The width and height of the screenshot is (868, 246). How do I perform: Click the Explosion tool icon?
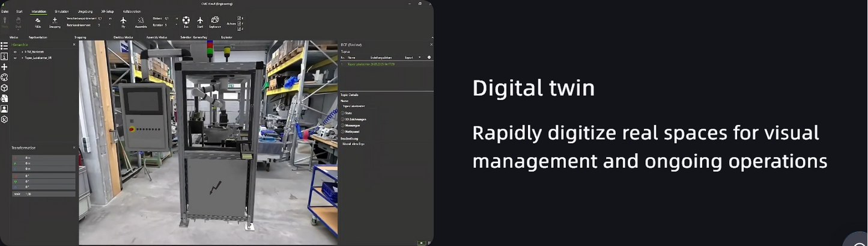215,22
